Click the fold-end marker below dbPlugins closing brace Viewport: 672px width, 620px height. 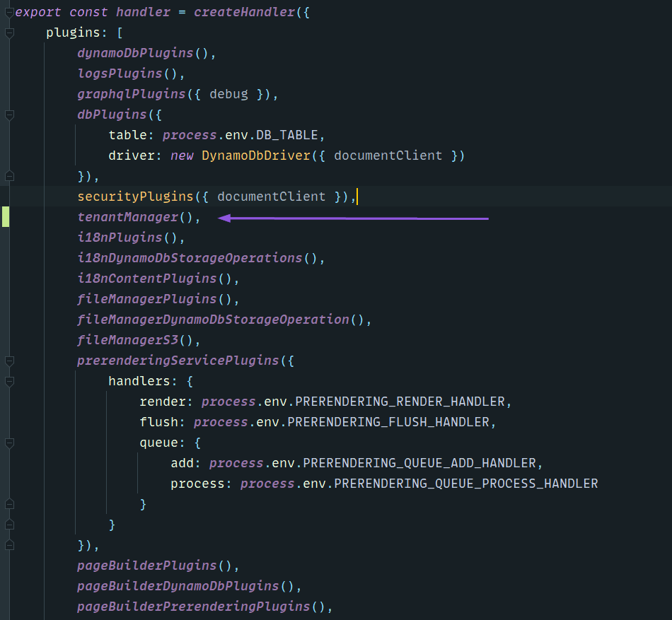click(x=9, y=176)
